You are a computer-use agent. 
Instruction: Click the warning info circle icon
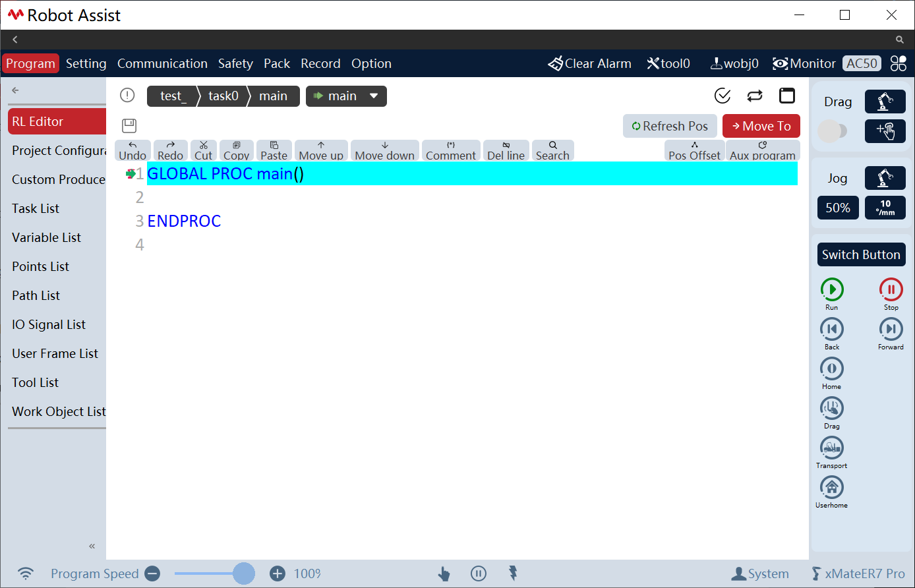click(127, 96)
